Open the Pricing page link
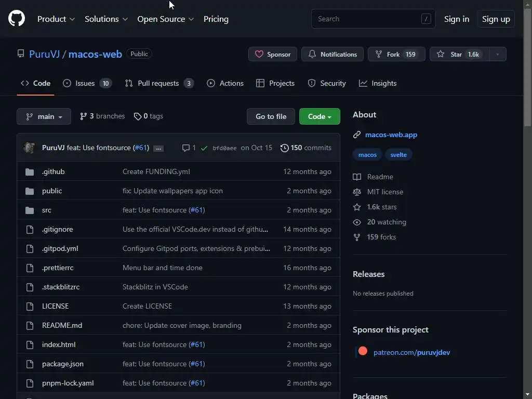The image size is (532, 399). click(x=216, y=19)
